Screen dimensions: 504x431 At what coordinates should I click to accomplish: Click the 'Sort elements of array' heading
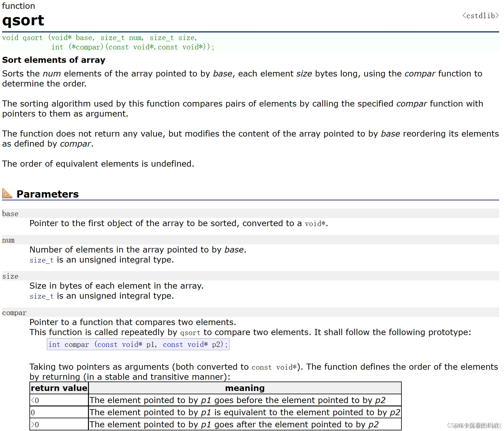click(x=54, y=60)
